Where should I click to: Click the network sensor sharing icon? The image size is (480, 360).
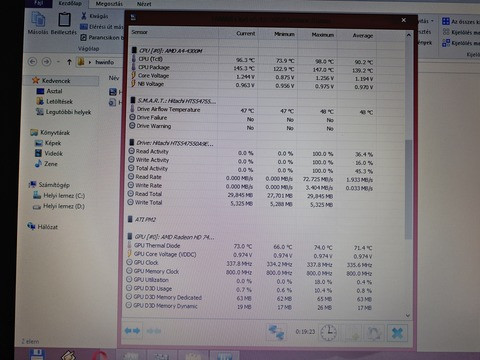tap(277, 332)
